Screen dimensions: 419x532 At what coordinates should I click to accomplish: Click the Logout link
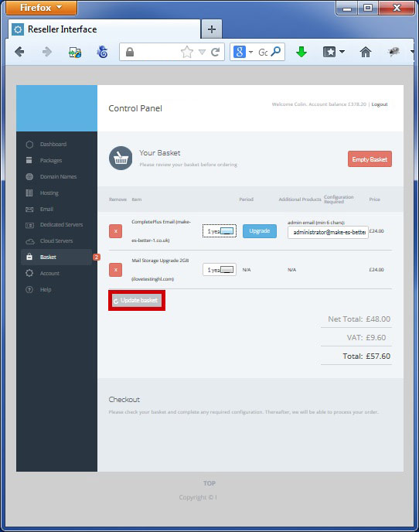[x=380, y=104]
